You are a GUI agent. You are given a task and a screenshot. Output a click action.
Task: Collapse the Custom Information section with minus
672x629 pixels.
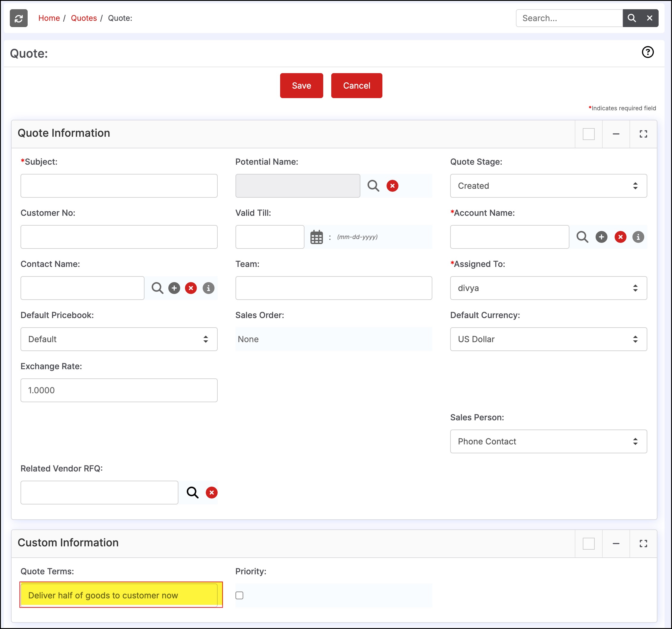[x=616, y=543]
